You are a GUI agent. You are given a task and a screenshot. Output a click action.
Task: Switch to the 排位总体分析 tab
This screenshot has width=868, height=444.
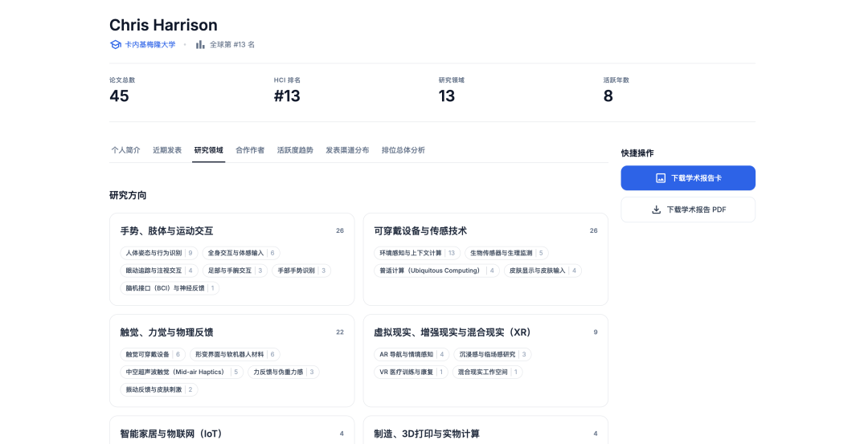click(x=403, y=150)
